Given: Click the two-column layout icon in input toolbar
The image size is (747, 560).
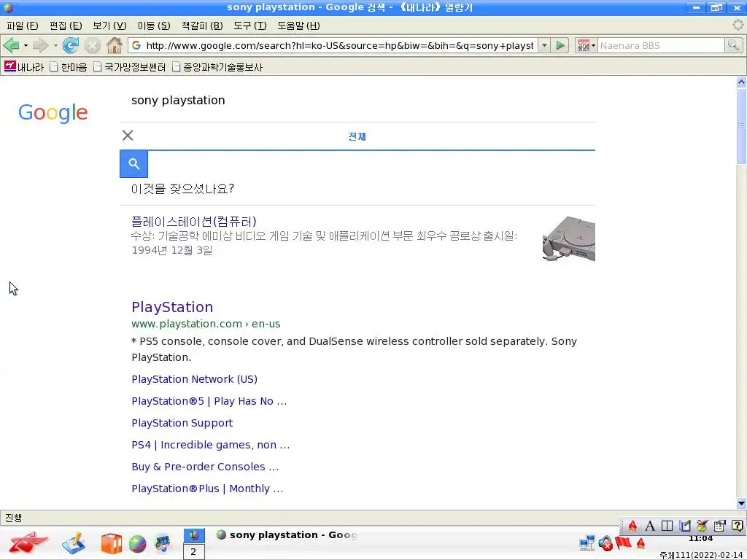Looking at the screenshot, I should [x=667, y=526].
